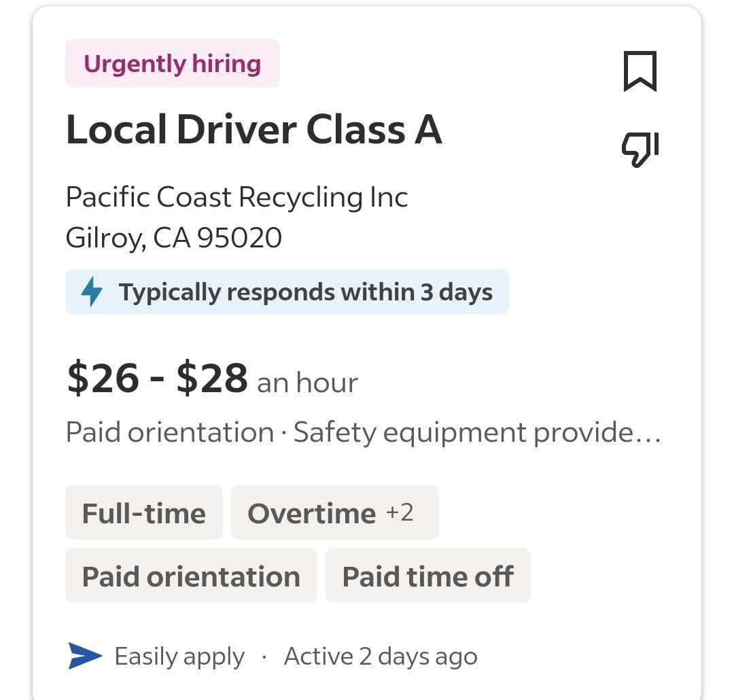Open the Local Driver Class A job title

pos(254,130)
